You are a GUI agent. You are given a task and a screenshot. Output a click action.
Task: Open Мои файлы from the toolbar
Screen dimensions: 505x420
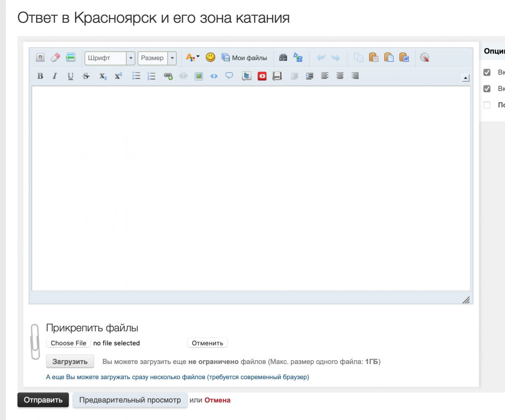pos(245,58)
